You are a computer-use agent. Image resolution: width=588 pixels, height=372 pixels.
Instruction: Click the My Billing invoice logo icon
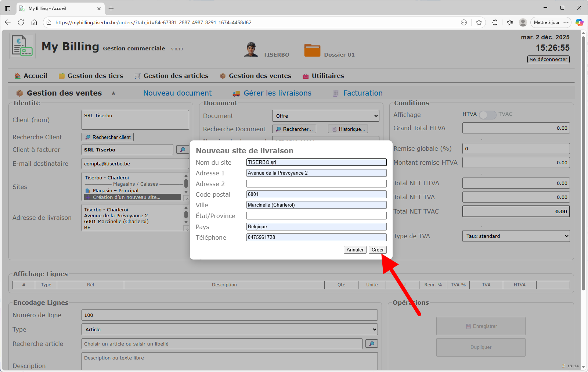pos(22,46)
